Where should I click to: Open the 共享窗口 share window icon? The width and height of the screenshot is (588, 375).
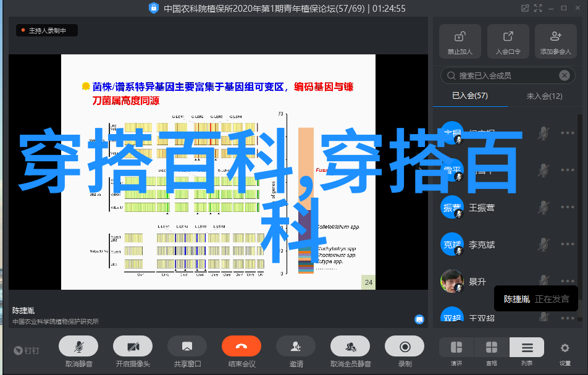click(x=187, y=346)
